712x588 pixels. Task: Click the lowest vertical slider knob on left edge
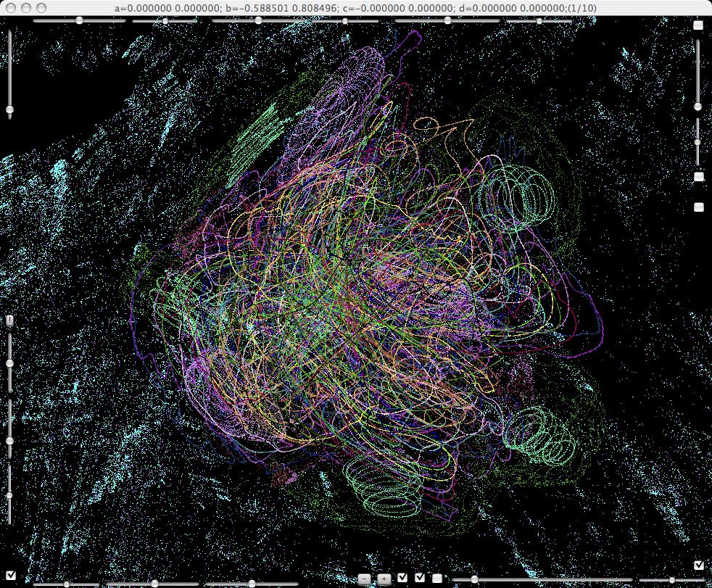[x=9, y=495]
